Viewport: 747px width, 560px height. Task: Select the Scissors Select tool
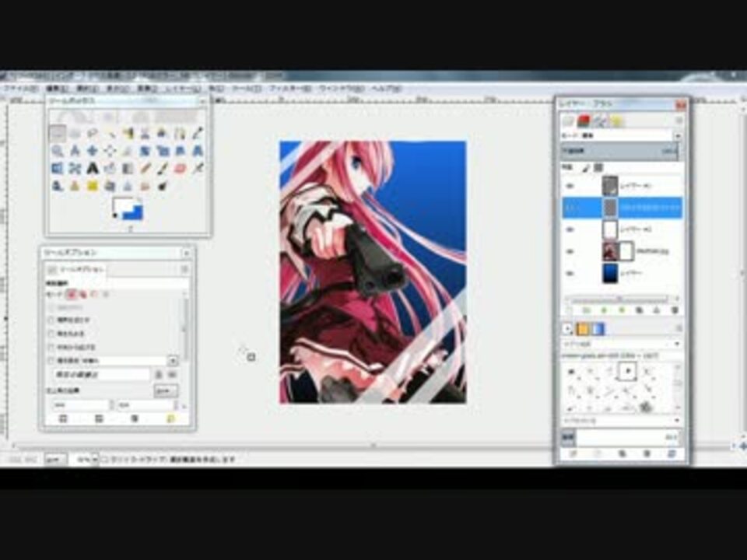[146, 134]
